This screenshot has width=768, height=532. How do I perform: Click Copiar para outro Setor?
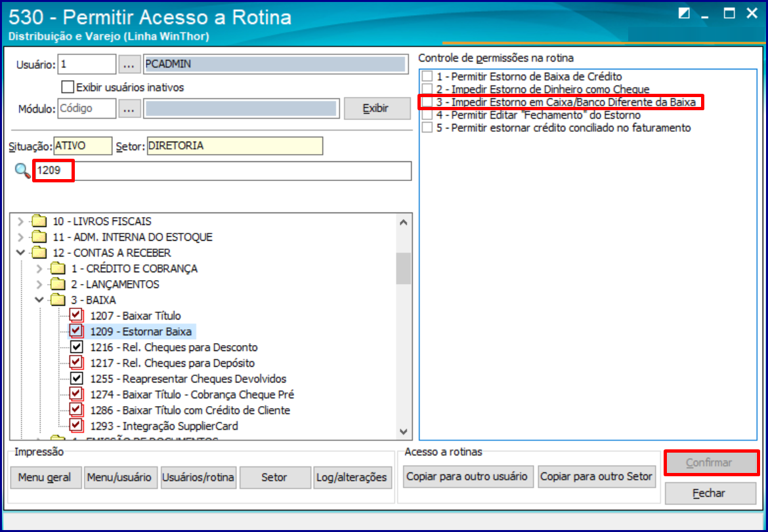click(x=597, y=477)
